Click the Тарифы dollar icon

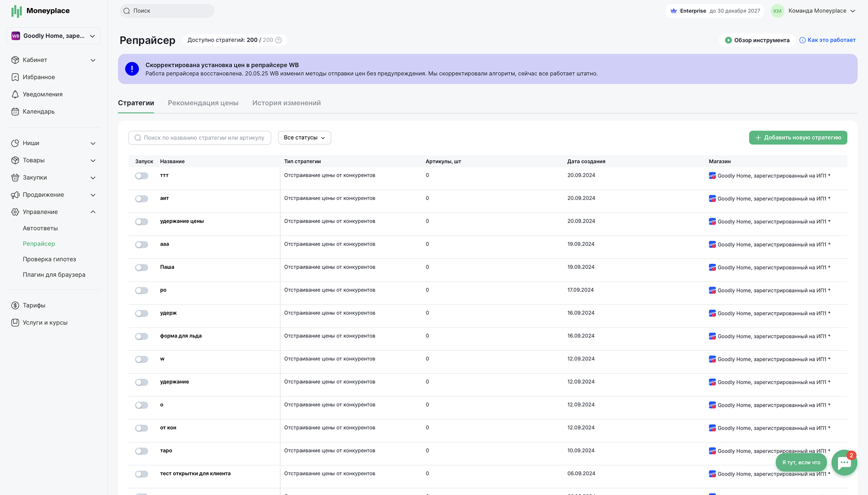click(15, 305)
